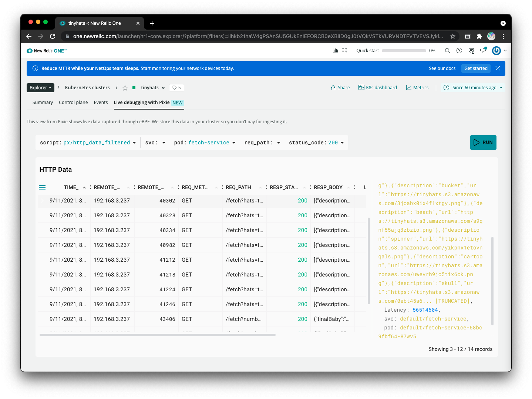Open the feedback chat icon
The height and width of the screenshot is (399, 532).
[471, 51]
